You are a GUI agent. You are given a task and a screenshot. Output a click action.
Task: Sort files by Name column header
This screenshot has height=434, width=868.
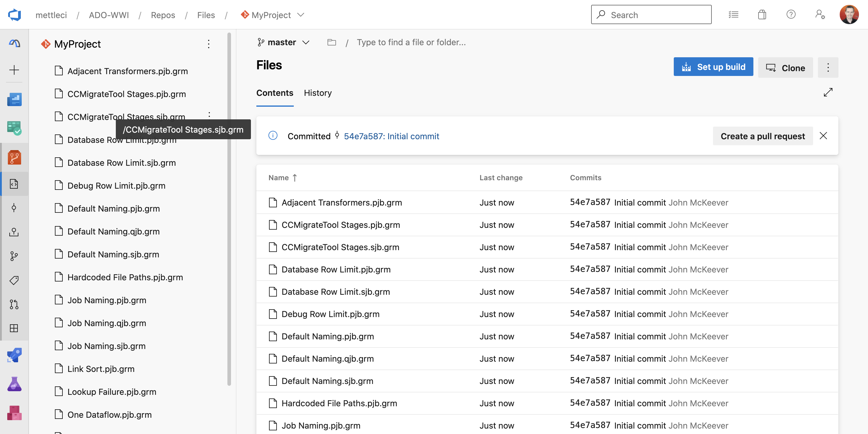click(x=279, y=178)
